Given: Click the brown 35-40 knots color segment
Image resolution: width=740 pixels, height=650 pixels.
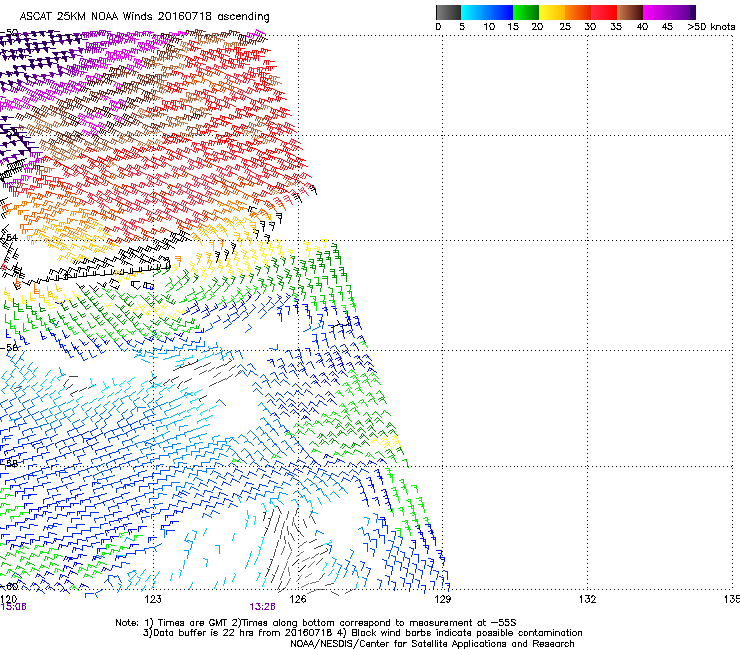Looking at the screenshot, I should [630, 12].
